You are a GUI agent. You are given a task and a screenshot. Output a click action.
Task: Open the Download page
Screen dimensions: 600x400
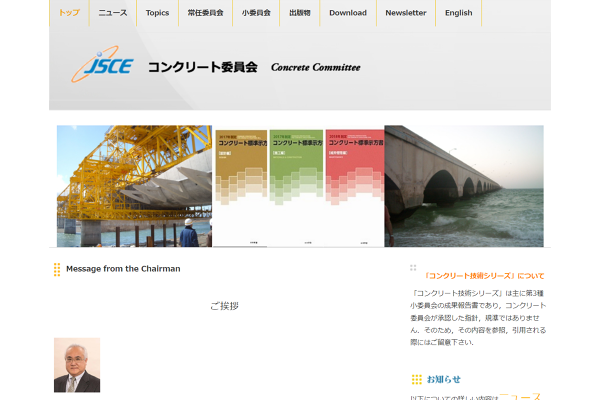click(x=348, y=13)
